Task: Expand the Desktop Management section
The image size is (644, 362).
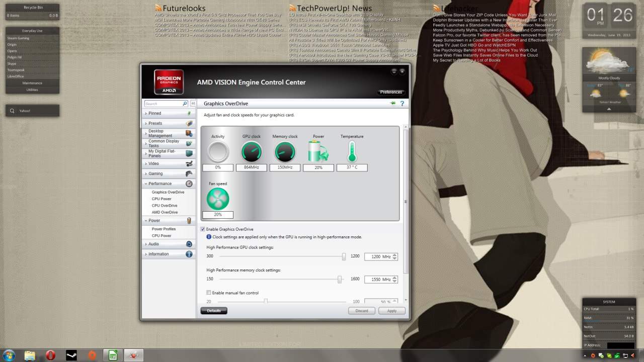Action: click(160, 133)
